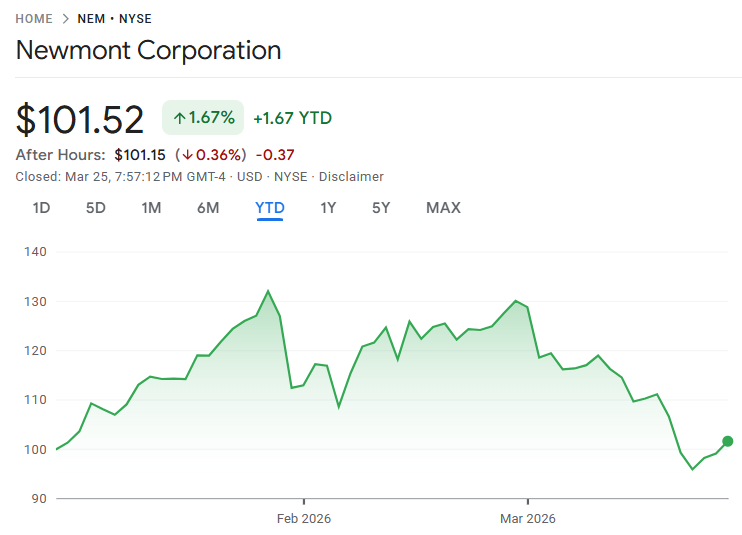Open the Disclaimer link
Image resolution: width=742 pixels, height=535 pixels.
(351, 176)
